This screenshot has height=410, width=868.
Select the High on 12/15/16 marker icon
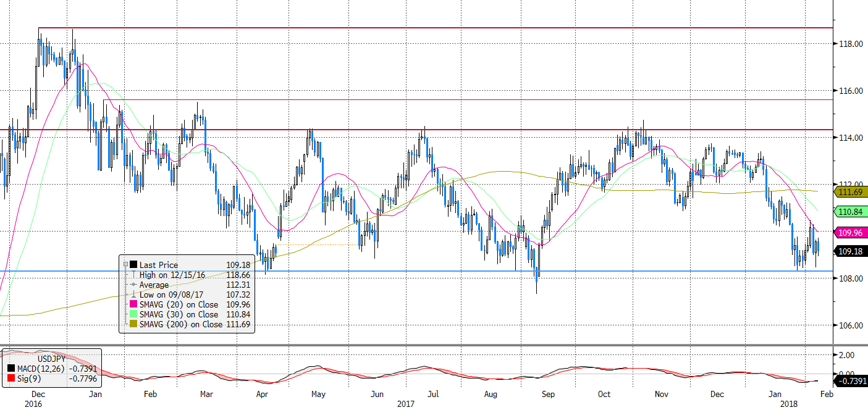click(133, 275)
